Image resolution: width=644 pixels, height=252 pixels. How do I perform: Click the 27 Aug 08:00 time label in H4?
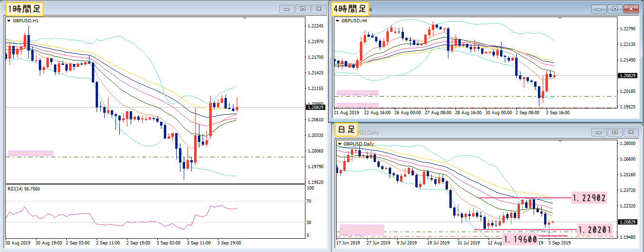tap(438, 113)
